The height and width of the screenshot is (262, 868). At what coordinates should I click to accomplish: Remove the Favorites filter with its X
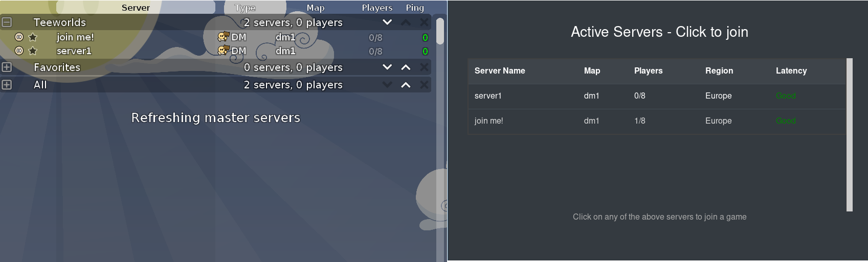pos(424,67)
